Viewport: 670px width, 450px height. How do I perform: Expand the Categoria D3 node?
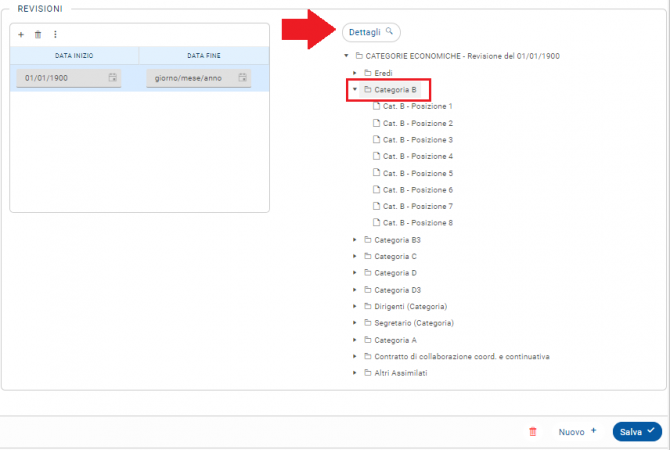coord(355,290)
